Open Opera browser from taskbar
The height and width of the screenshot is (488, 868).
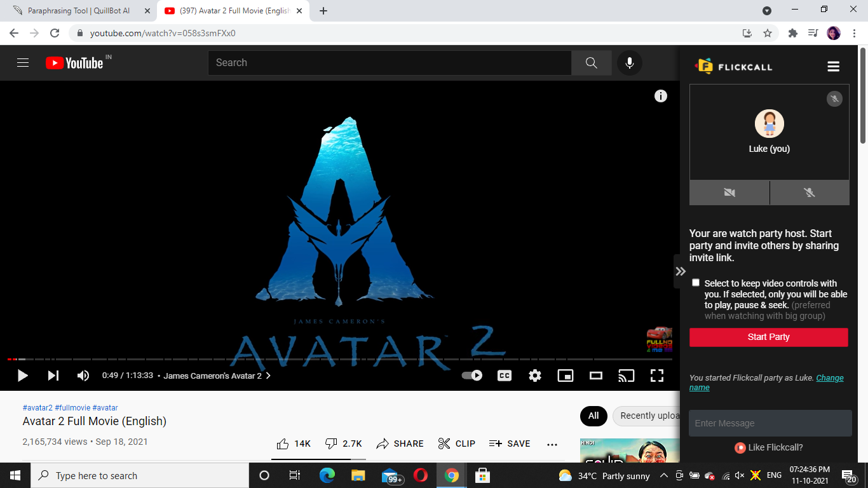click(421, 475)
